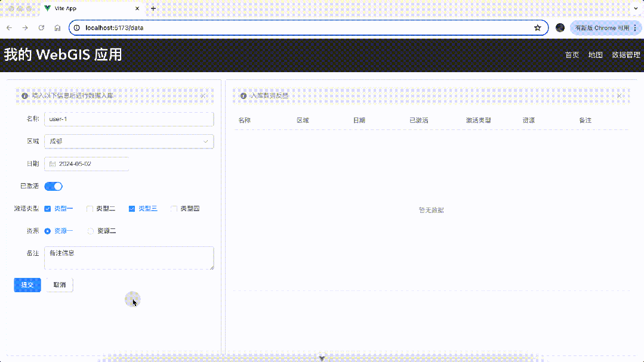Open the date picker showing 2024-05-02
This screenshot has height=362, width=644.
(87, 164)
